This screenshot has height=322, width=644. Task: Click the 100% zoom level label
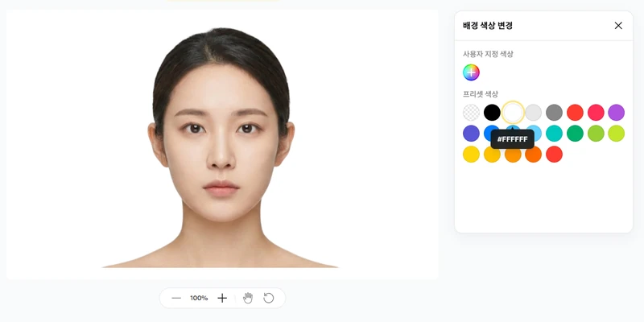pos(199,298)
